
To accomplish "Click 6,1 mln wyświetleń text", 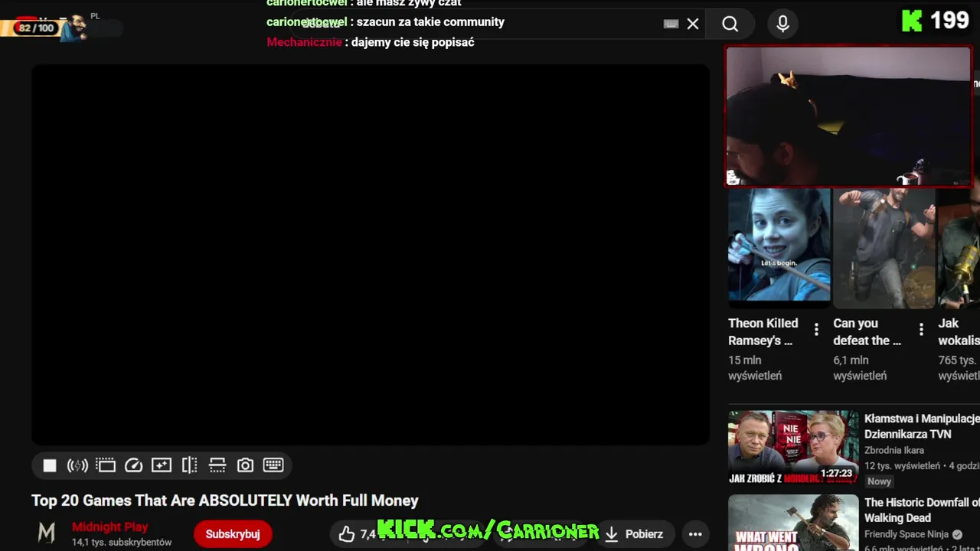I will 860,368.
